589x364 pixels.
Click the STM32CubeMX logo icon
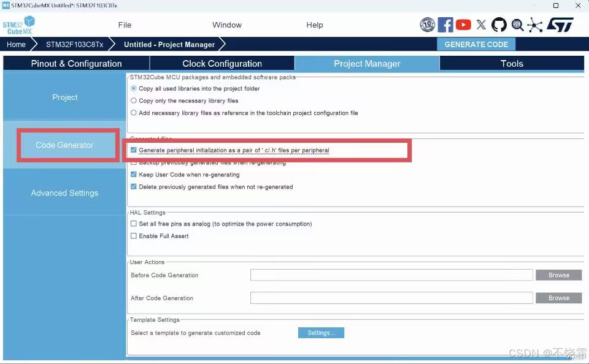[19, 25]
